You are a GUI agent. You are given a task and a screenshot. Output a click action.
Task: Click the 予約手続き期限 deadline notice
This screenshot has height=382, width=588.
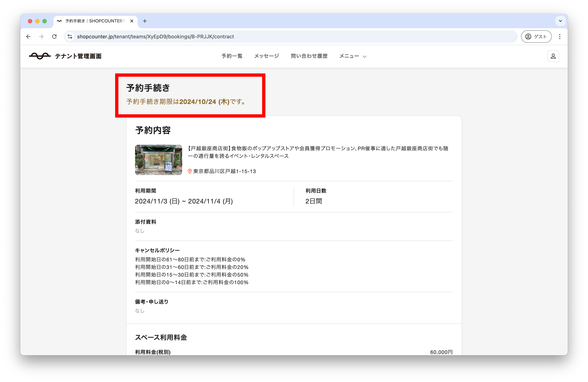(x=186, y=102)
